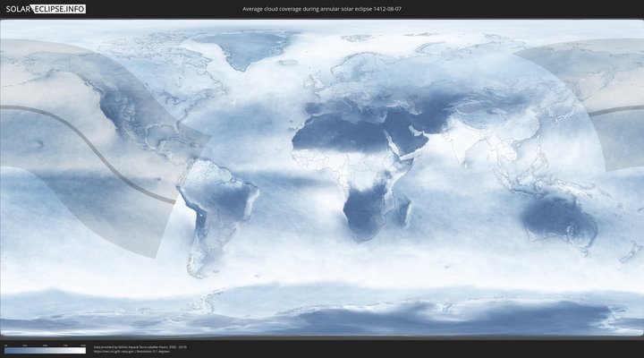
Task: Click the 'Data provided by' satellite credit line
Action: (x=140, y=347)
